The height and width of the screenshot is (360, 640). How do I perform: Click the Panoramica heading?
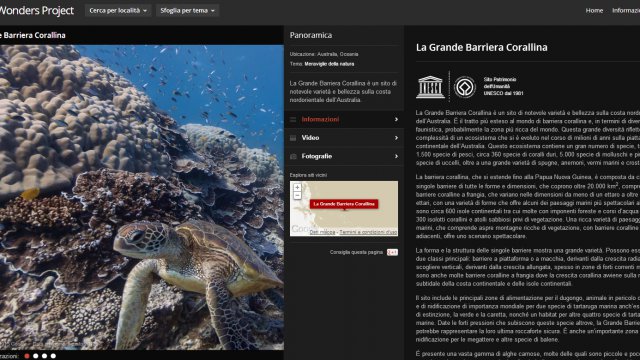311,35
